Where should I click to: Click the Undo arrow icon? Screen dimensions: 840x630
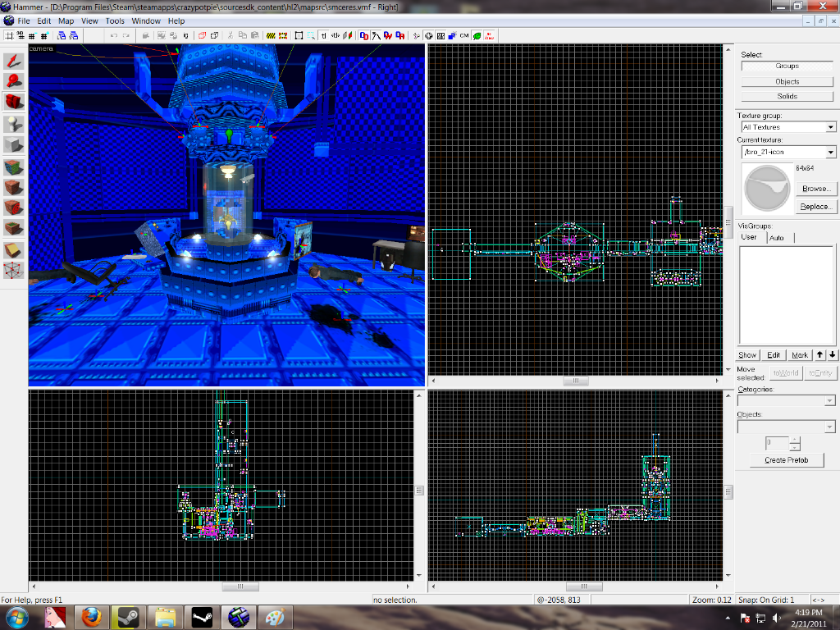coord(113,36)
